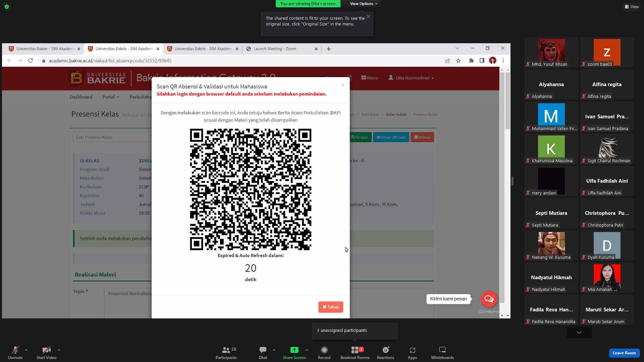Screen dimensions: 644x362
Task: Open the Menu in Bakrie header
Action: (370, 78)
